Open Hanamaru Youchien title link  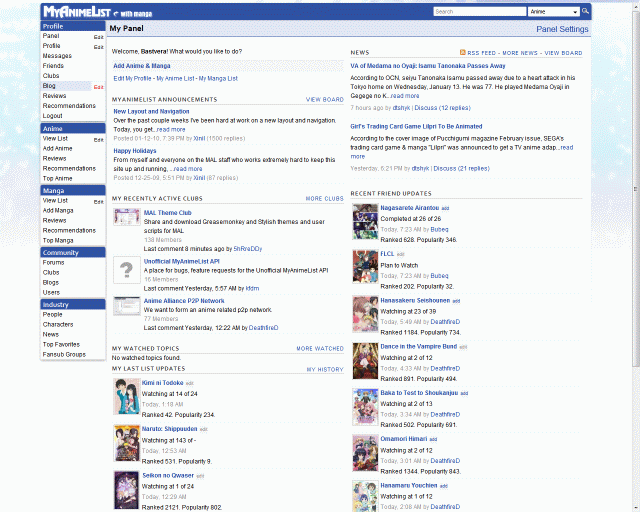tap(409, 485)
